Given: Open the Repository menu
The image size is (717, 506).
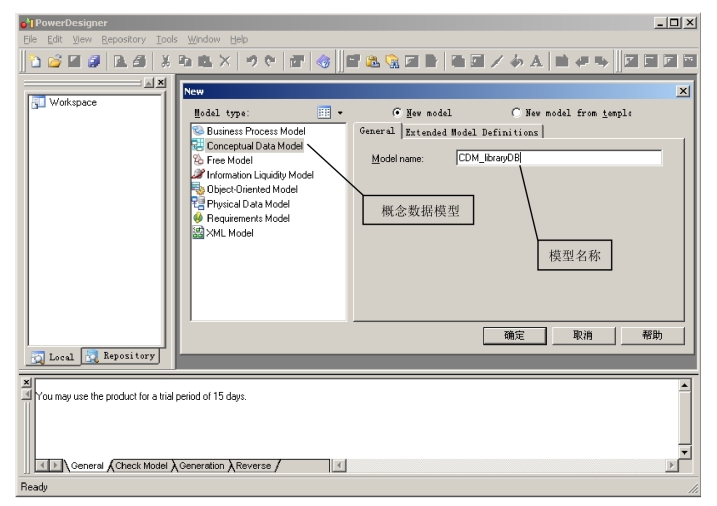Looking at the screenshot, I should 123,39.
